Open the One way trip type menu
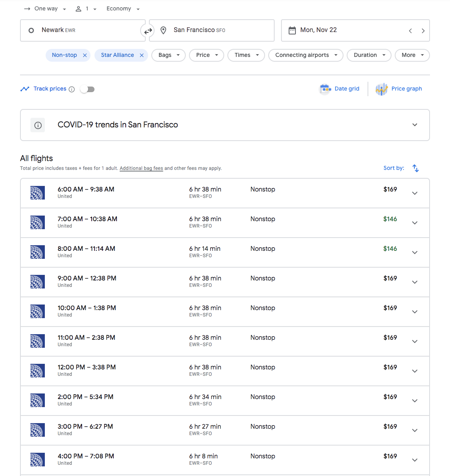The height and width of the screenshot is (476, 450). [x=44, y=8]
